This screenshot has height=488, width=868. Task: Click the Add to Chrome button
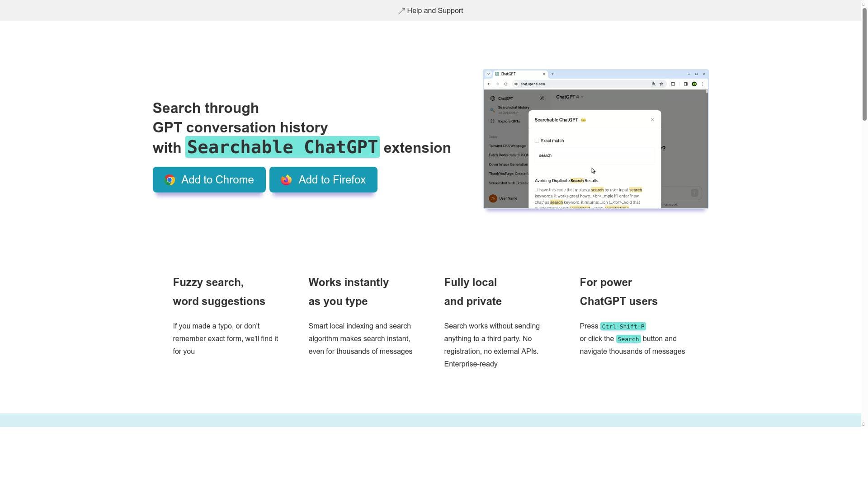[209, 180]
